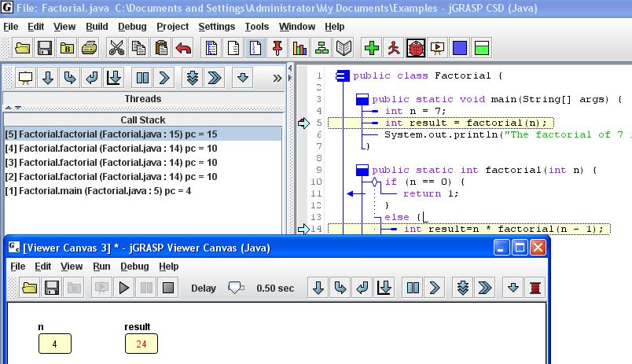This screenshot has width=632, height=364.
Task: Open canvas file icon in Viewer Canvas
Action: click(x=30, y=288)
